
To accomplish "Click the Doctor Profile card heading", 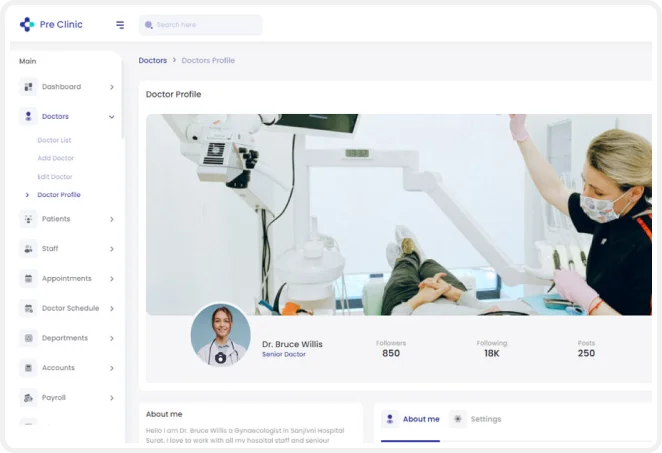I will (174, 94).
